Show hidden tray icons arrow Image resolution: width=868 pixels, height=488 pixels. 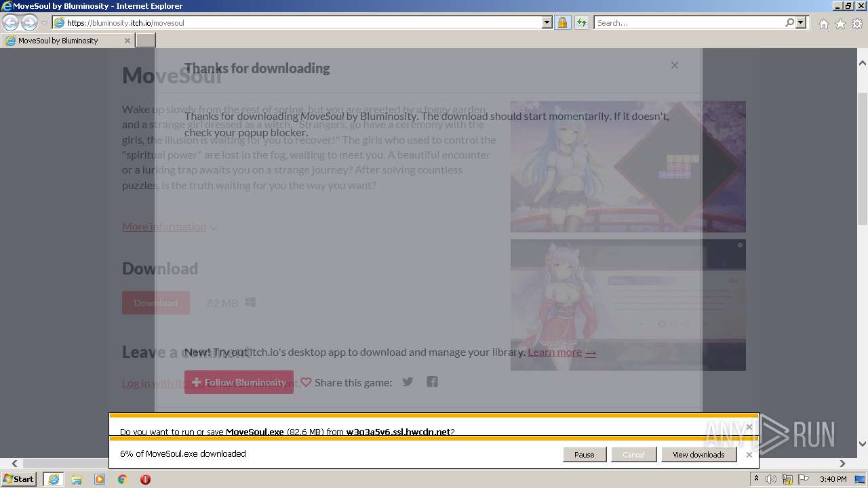(x=756, y=479)
